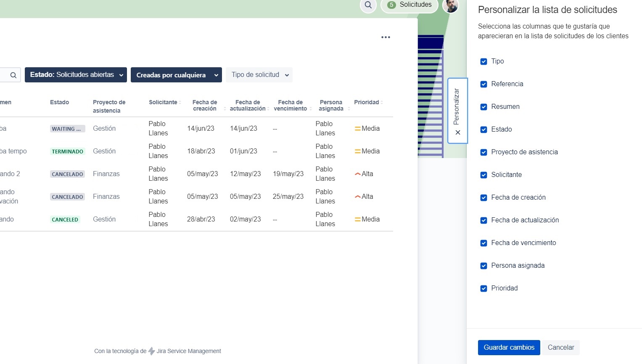Close the Personalizar panel with the X
The height and width of the screenshot is (364, 642).
click(x=458, y=132)
